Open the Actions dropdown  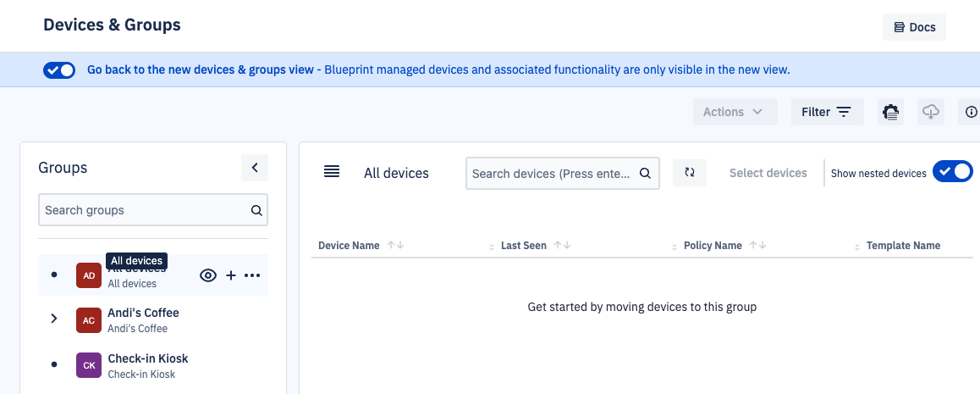(x=734, y=112)
